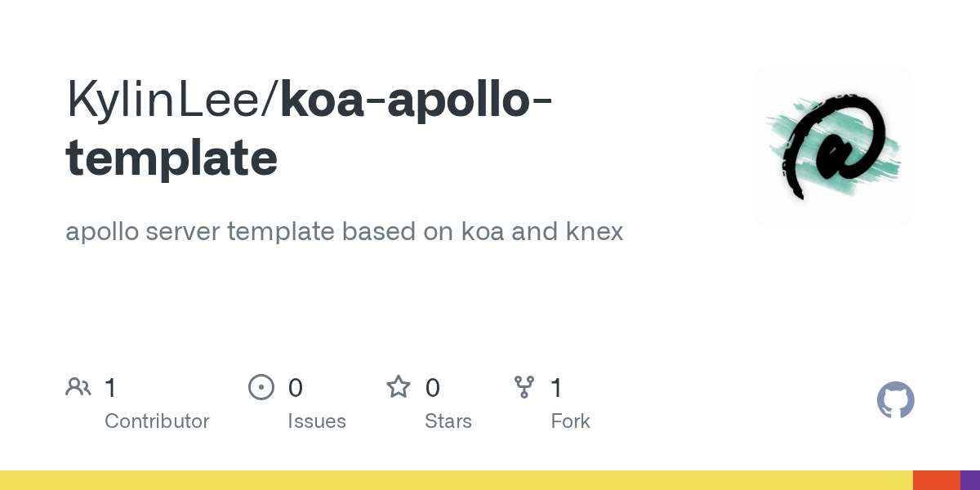Click the contributors people icon

pyautogui.click(x=78, y=387)
